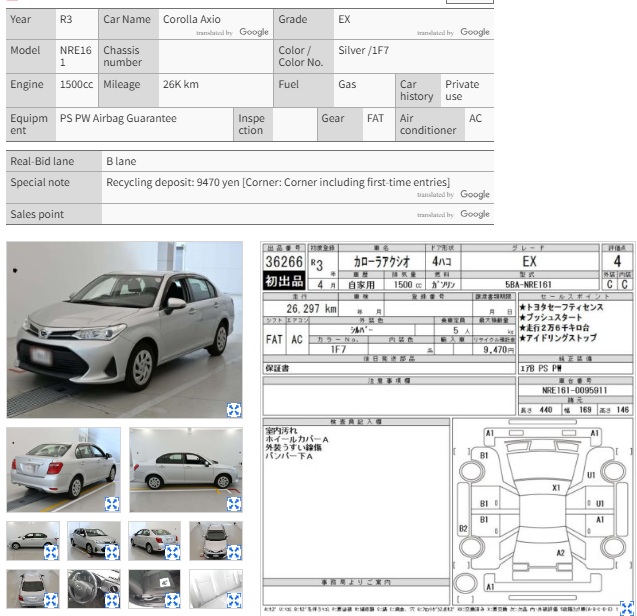This screenshot has height=616, width=637.
Task: Open the small rear-right angle thumbnail
Action: pyautogui.click(x=154, y=541)
